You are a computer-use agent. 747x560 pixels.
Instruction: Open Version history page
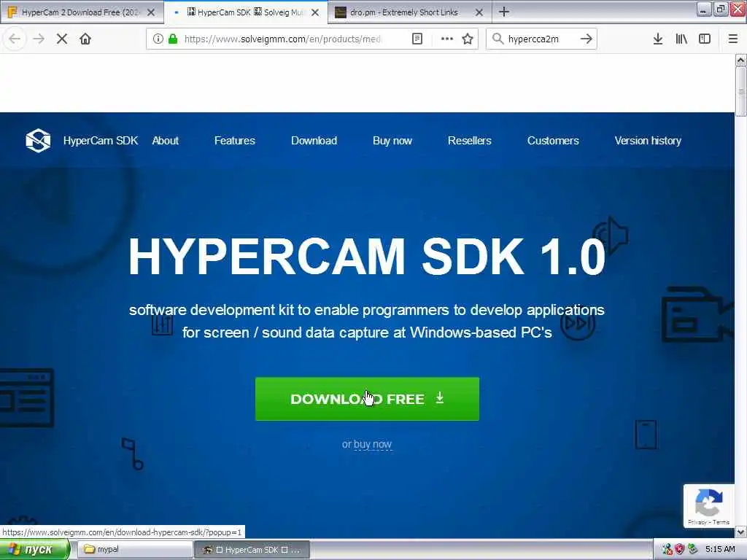[x=648, y=141]
